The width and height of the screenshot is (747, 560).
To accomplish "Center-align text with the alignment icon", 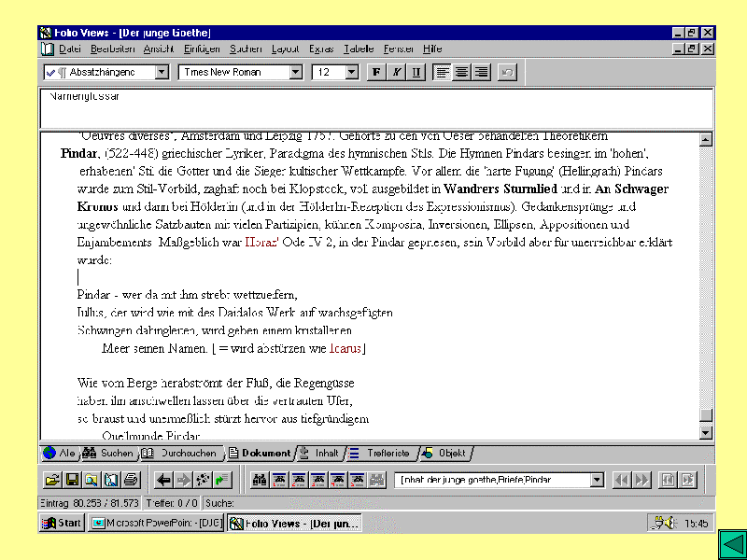I will coord(461,72).
